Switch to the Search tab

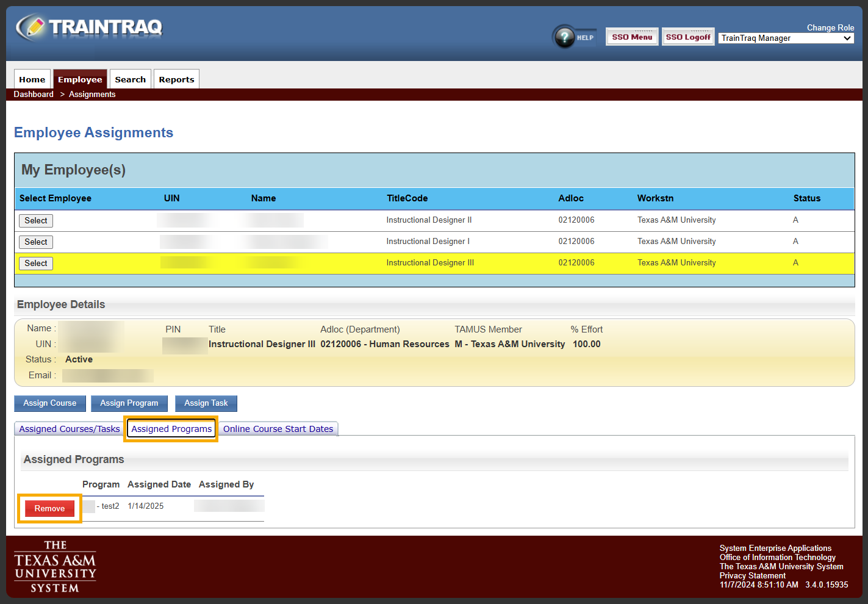pyautogui.click(x=130, y=79)
